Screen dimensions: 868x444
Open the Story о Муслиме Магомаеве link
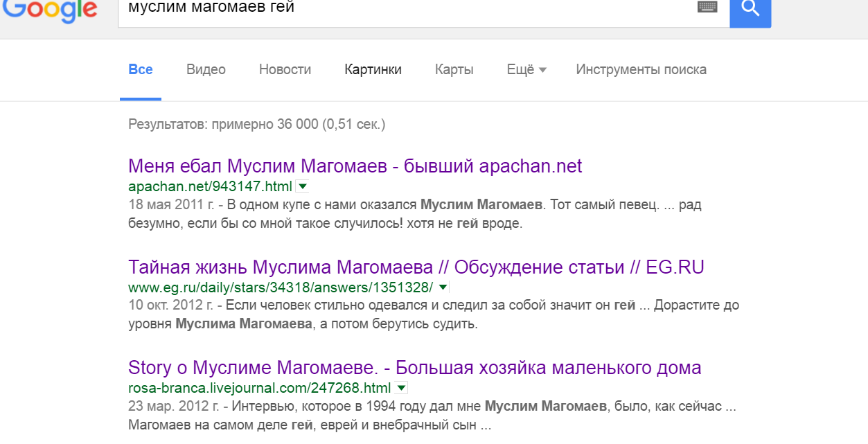[x=415, y=368]
